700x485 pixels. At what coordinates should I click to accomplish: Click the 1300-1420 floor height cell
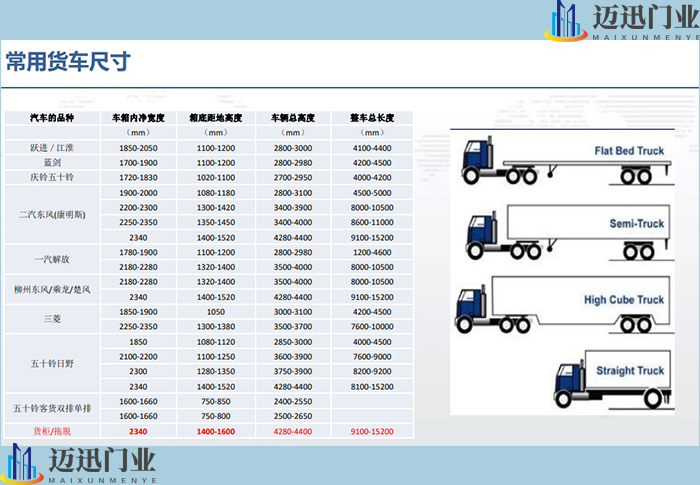click(216, 207)
